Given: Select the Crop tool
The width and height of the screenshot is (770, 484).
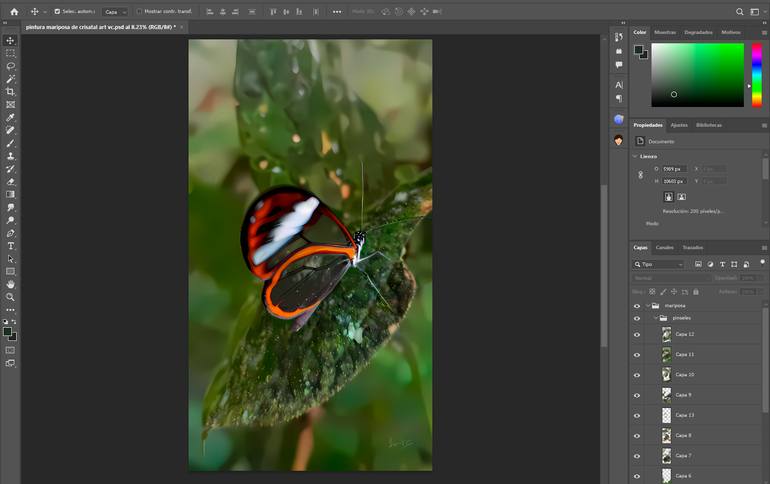Looking at the screenshot, I should (x=11, y=92).
